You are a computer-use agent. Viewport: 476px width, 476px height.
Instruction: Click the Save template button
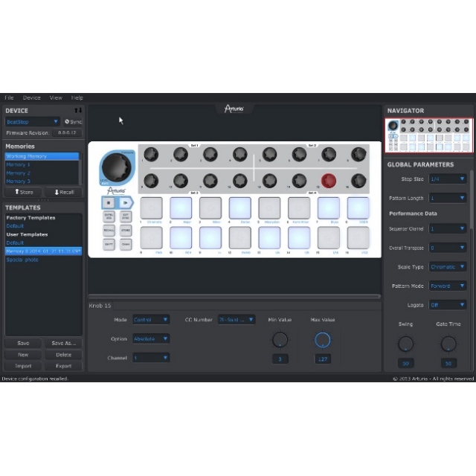(x=23, y=343)
